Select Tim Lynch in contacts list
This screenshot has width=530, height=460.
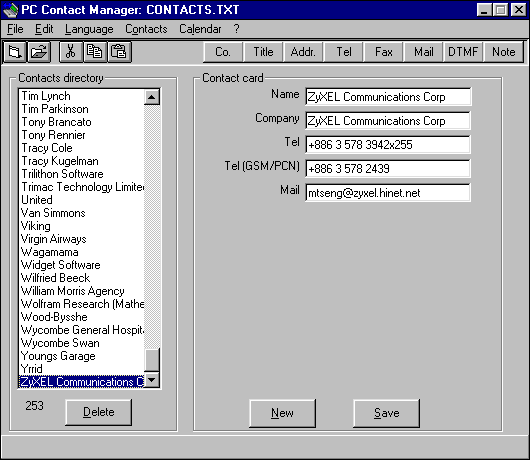(81, 96)
